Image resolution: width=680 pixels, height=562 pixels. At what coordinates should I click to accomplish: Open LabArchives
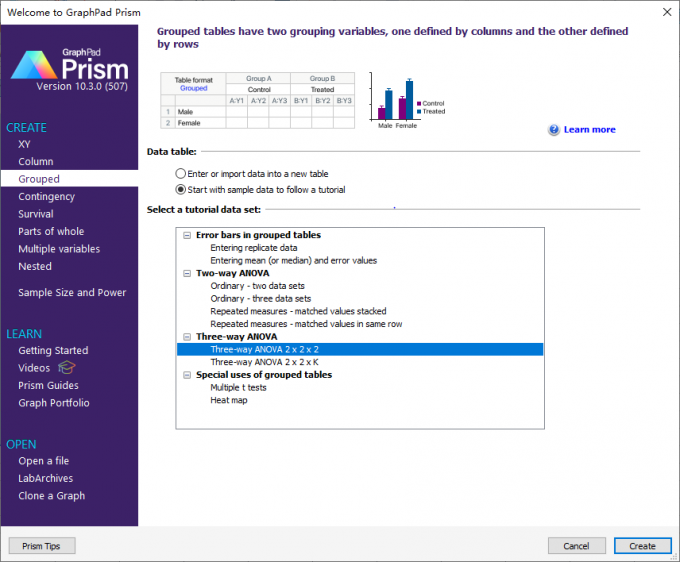click(x=46, y=478)
